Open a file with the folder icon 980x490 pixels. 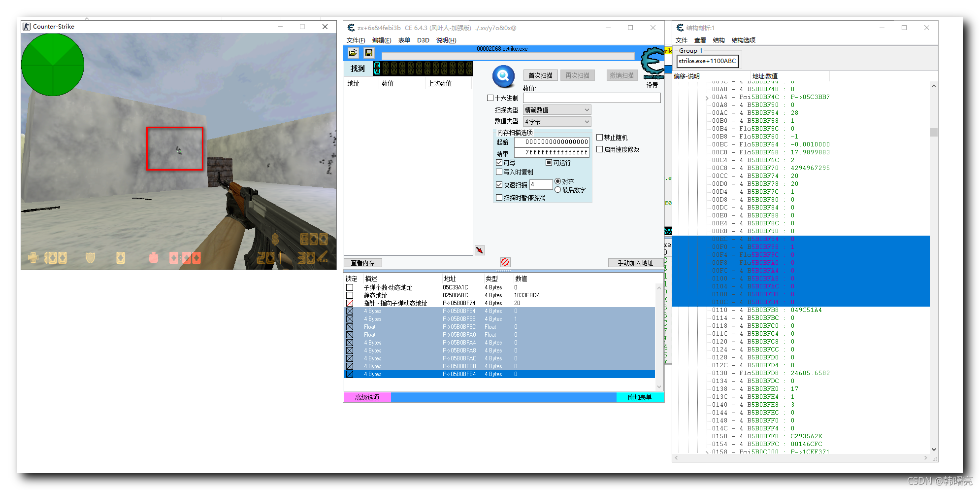pyautogui.click(x=353, y=53)
